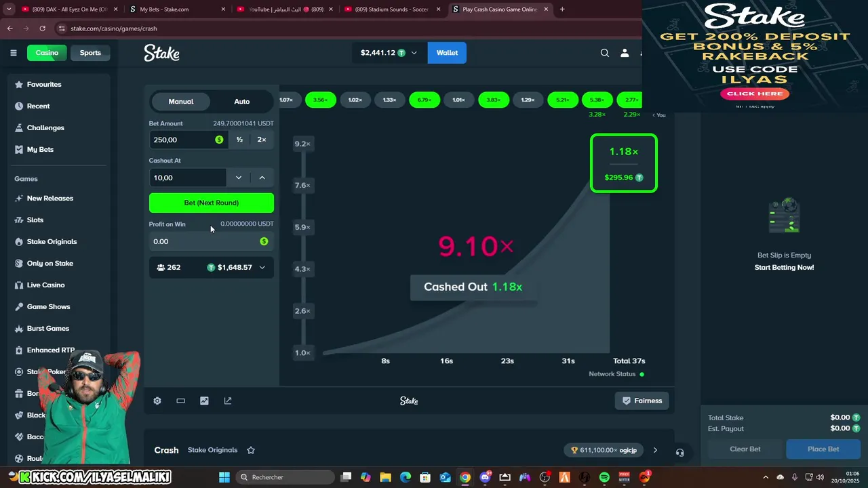868x488 pixels.
Task: Open game settings gear icon
Action: click(x=157, y=401)
